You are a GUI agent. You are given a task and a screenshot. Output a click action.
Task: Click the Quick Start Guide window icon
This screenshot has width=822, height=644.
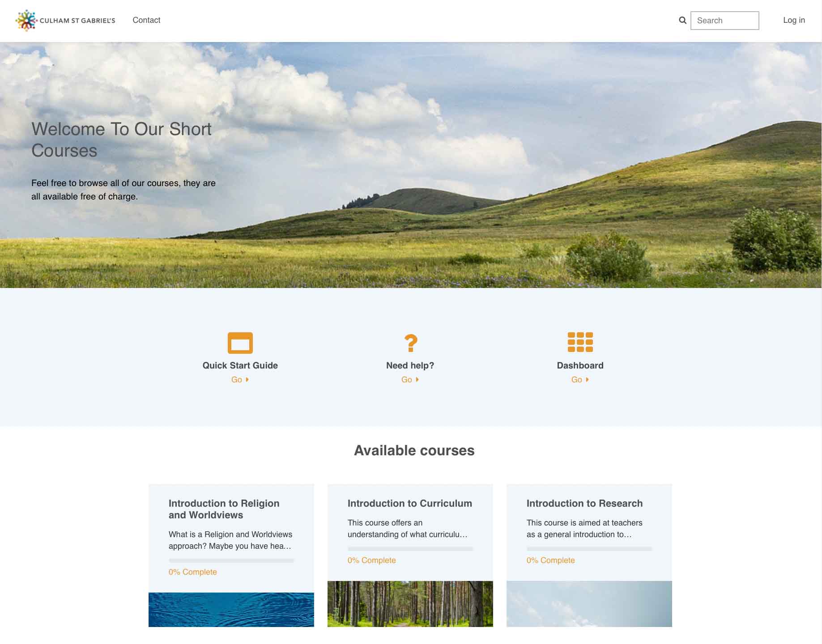tap(240, 343)
